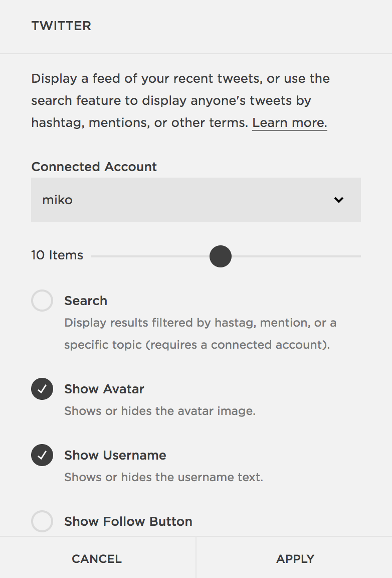The width and height of the screenshot is (392, 578).
Task: Click the APPLY button
Action: pyautogui.click(x=295, y=559)
